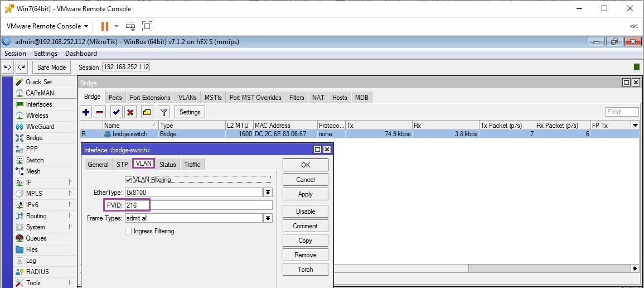
Task: Click the blue checkmark Enable icon
Action: coord(117,112)
